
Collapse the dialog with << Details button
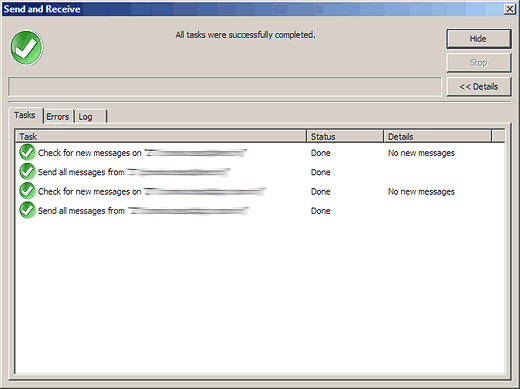click(478, 87)
